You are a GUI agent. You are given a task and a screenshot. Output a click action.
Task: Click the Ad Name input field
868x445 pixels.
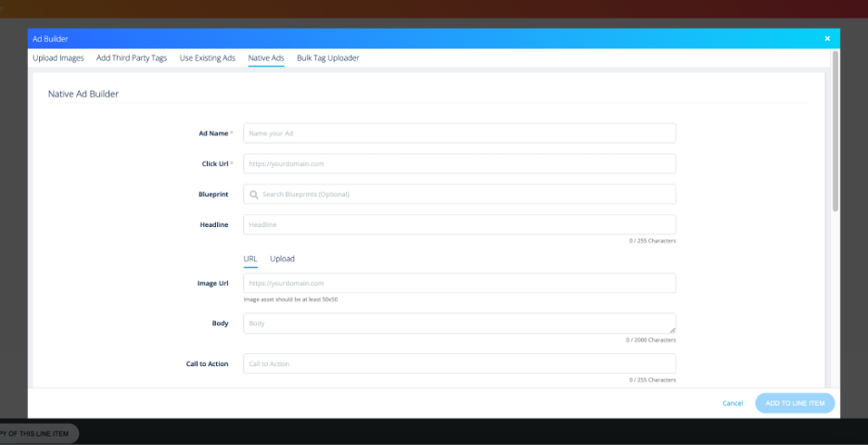459,133
